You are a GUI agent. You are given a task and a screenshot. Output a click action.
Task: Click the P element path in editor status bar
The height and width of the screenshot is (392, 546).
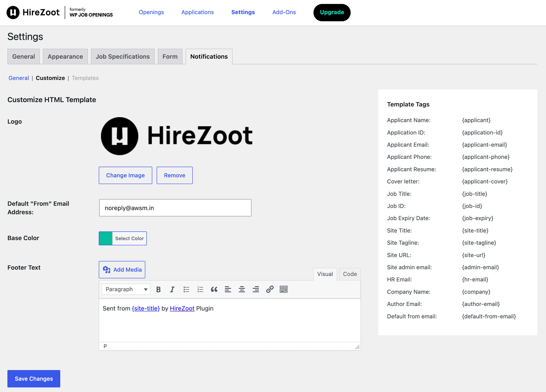coord(105,346)
